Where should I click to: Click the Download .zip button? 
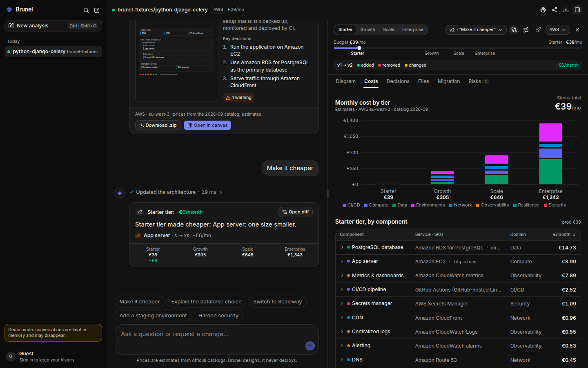pos(158,125)
